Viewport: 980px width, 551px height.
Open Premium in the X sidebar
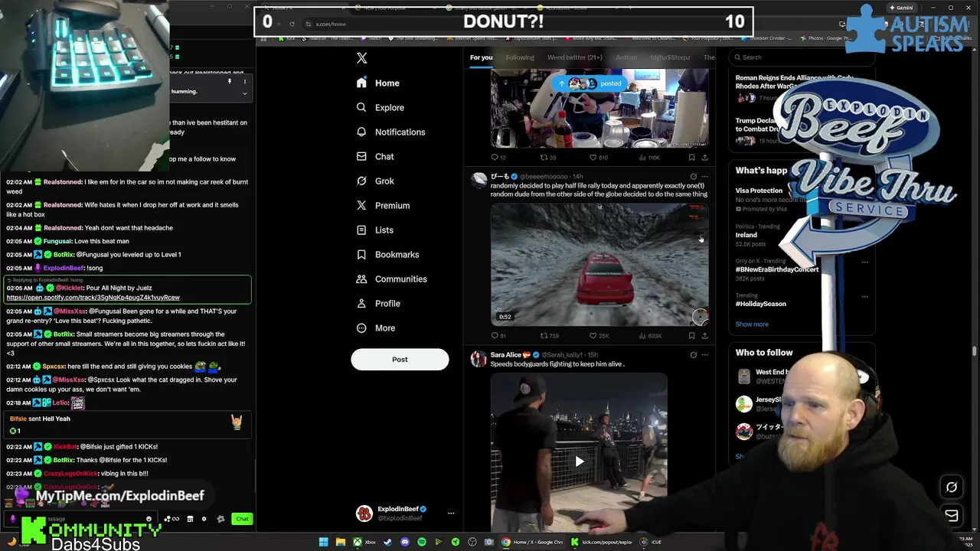point(383,205)
